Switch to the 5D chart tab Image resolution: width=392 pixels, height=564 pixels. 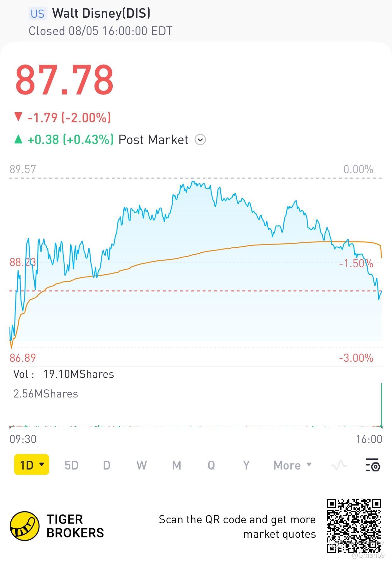(x=71, y=465)
